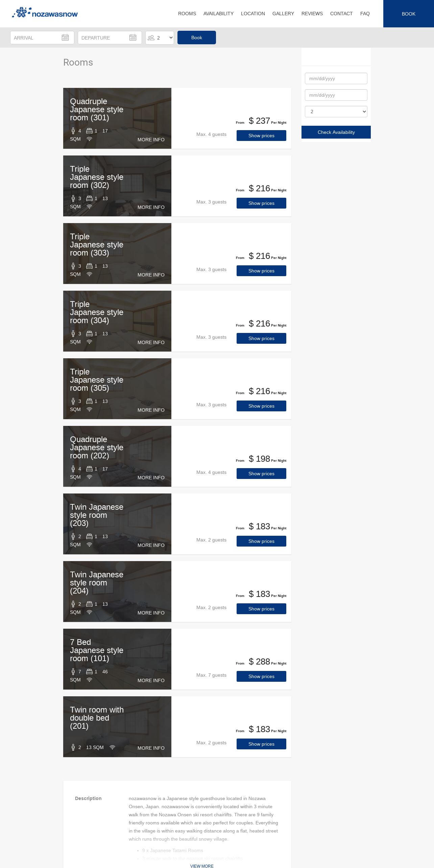Open the sidebar guests dropdown showing 2

(x=336, y=112)
